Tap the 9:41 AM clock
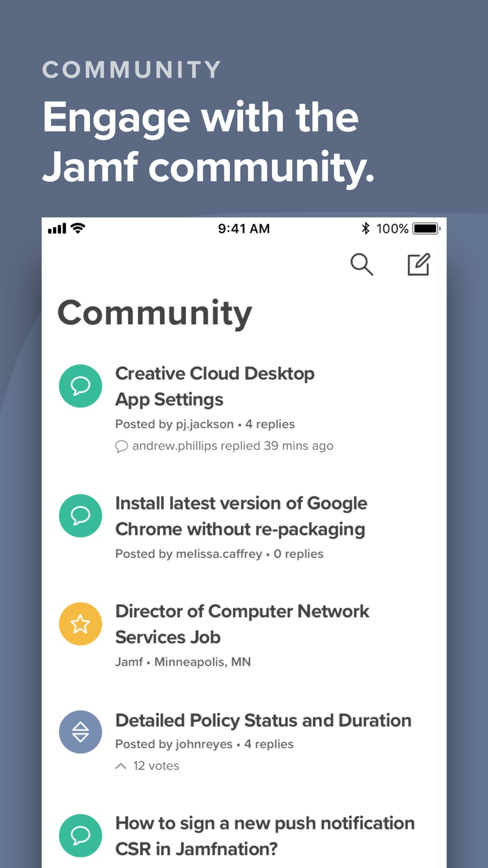The height and width of the screenshot is (868, 488). (244, 228)
